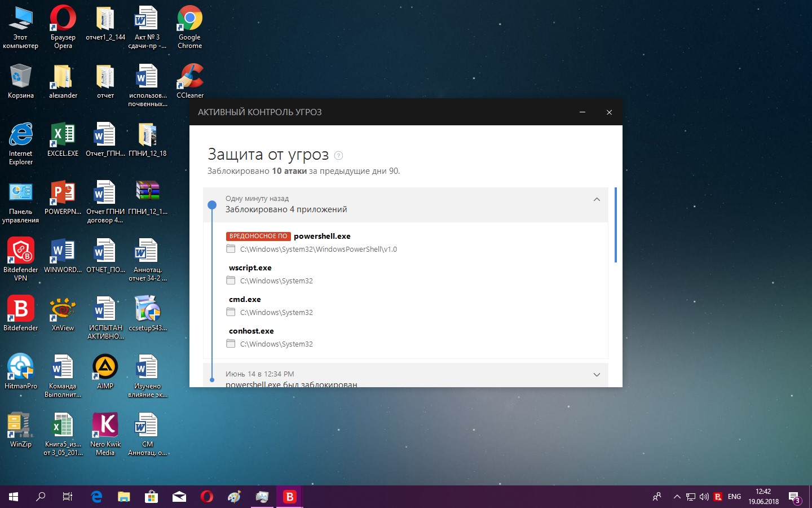812x508 pixels.
Task: Click the help icon beside Защита от угроз
Action: (x=338, y=155)
